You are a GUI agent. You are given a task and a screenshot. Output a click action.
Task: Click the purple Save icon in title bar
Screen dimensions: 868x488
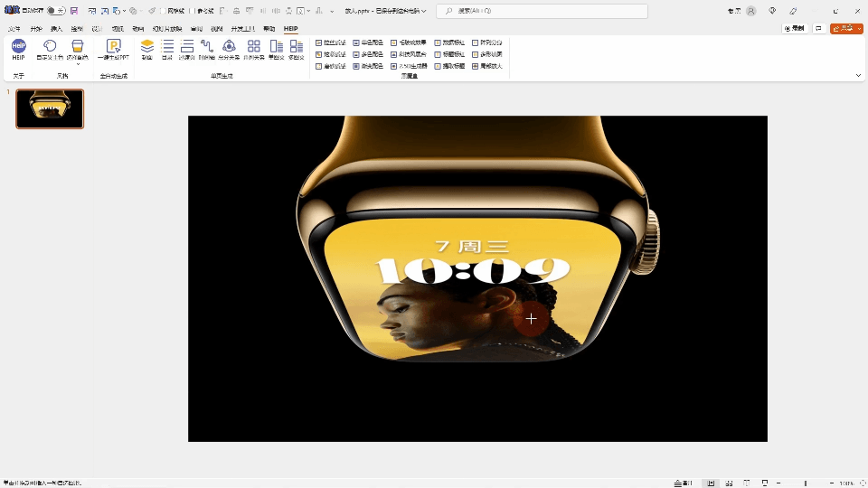coord(74,11)
